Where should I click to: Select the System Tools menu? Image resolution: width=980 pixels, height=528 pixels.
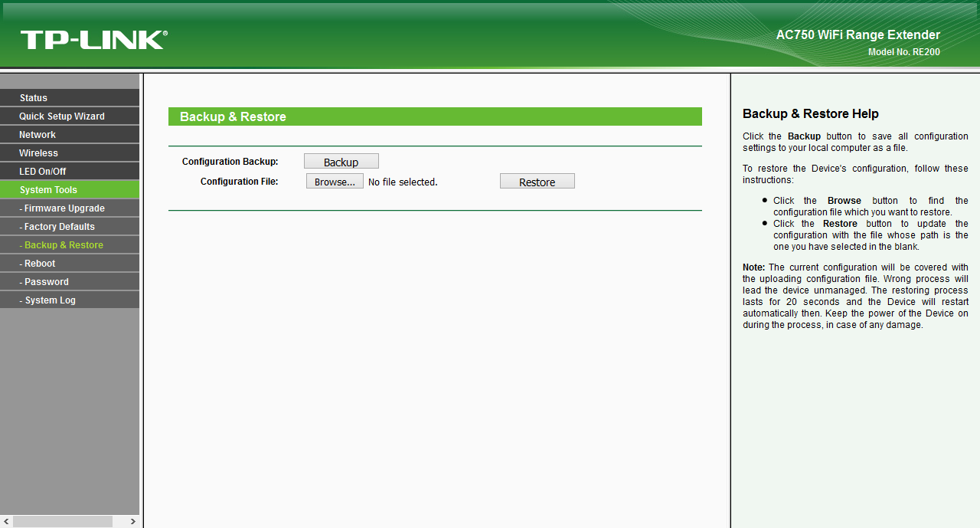[70, 189]
